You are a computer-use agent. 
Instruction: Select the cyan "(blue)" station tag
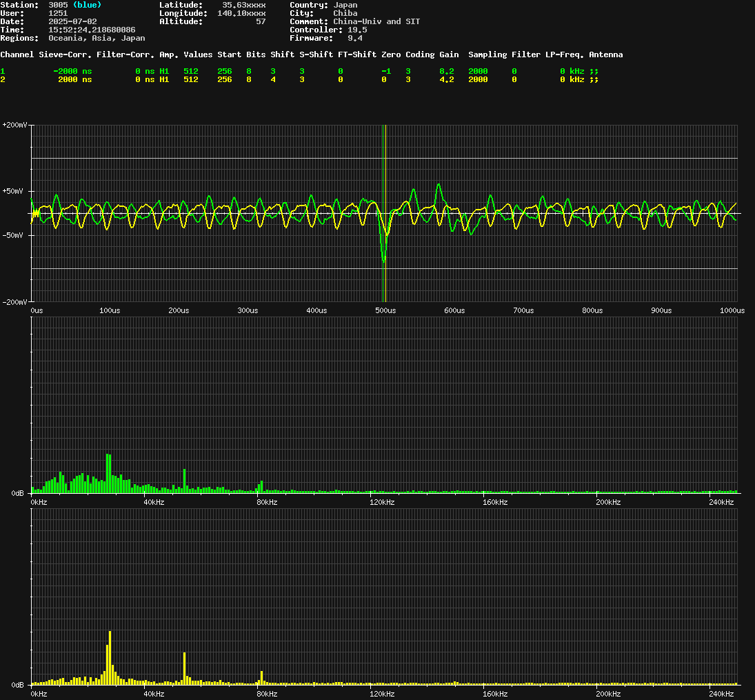click(87, 5)
